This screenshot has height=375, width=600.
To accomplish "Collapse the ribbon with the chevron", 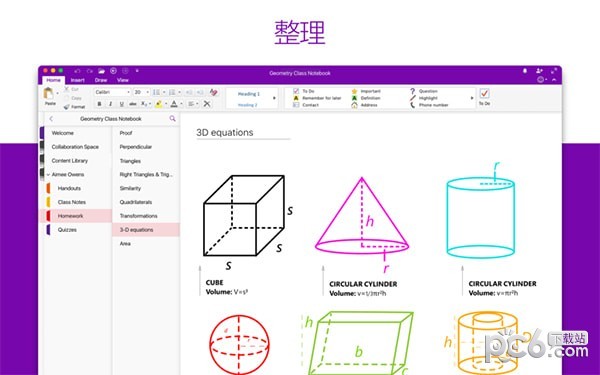I will click(x=554, y=80).
